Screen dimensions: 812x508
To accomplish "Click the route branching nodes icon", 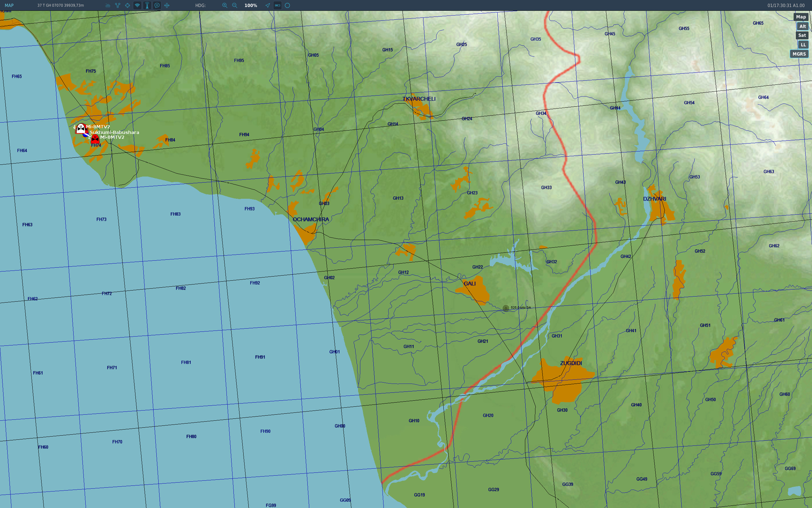I will pos(118,5).
